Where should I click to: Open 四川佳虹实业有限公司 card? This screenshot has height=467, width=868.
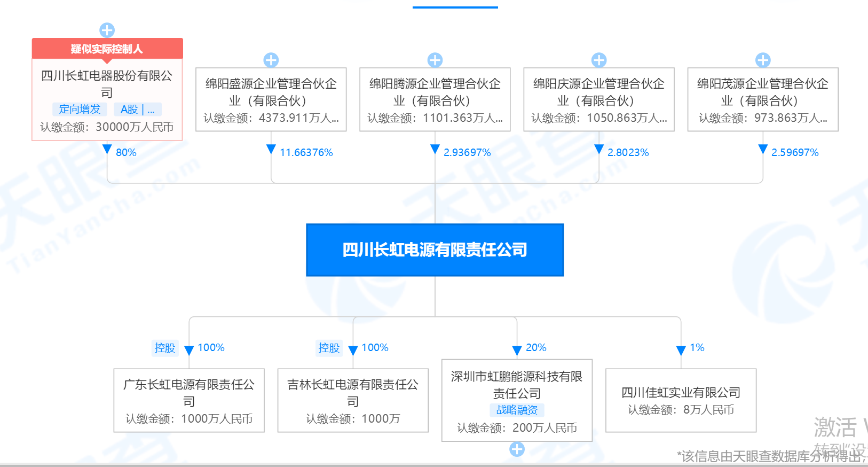[681, 400]
